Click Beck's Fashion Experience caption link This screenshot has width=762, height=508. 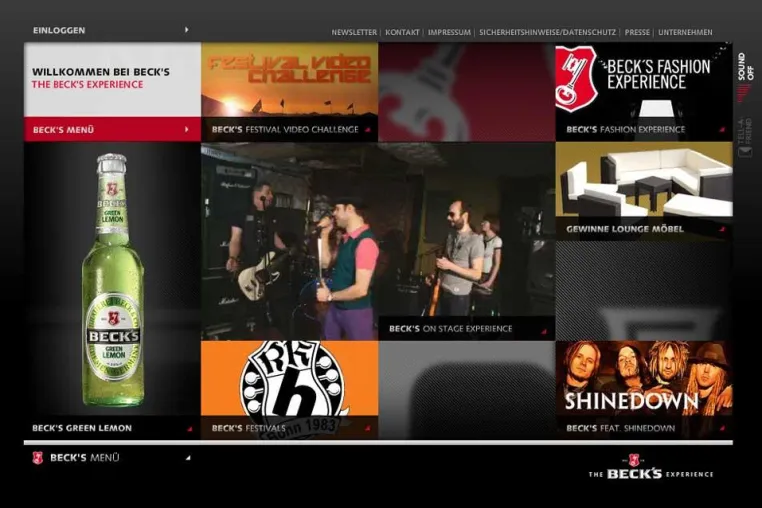click(625, 129)
